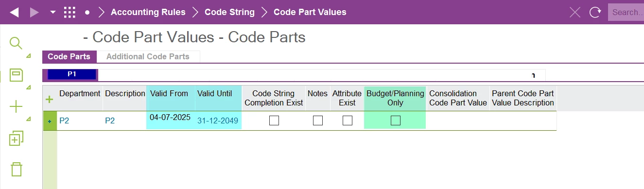
Task: Open the navigation history dropdown arrow
Action: click(53, 13)
